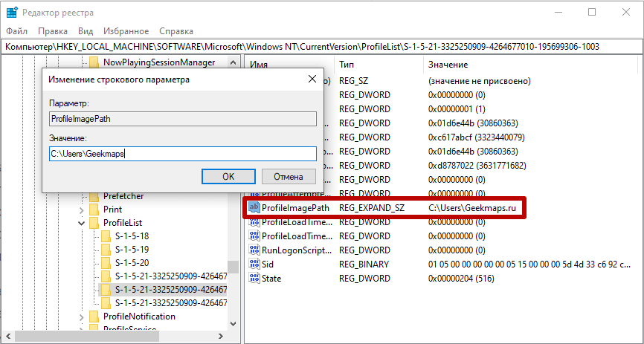This screenshot has height=344, width=644.
Task: Select the S-1-5-19 registry key
Action: (132, 250)
